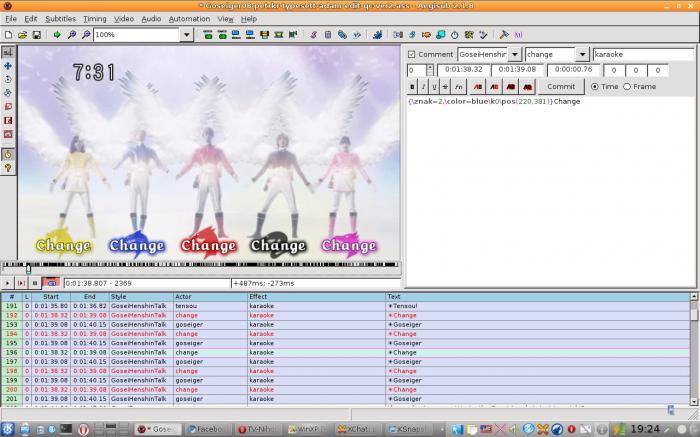This screenshot has height=437, width=700.
Task: Expand the 100% video zoom dropdown
Action: click(187, 34)
